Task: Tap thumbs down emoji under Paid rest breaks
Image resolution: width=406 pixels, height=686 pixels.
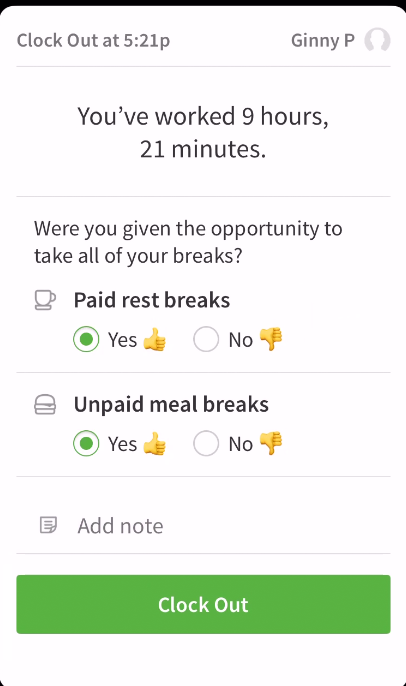Action: [x=271, y=340]
